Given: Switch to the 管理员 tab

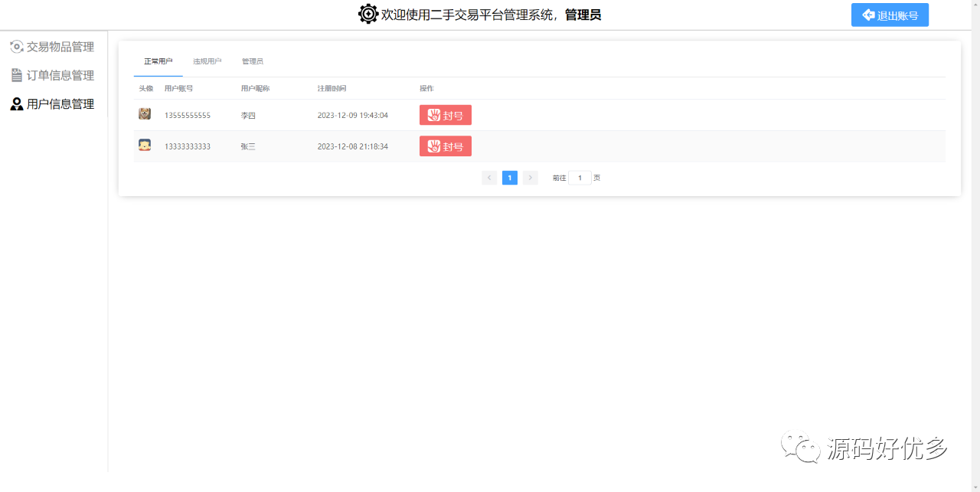Looking at the screenshot, I should click(253, 61).
